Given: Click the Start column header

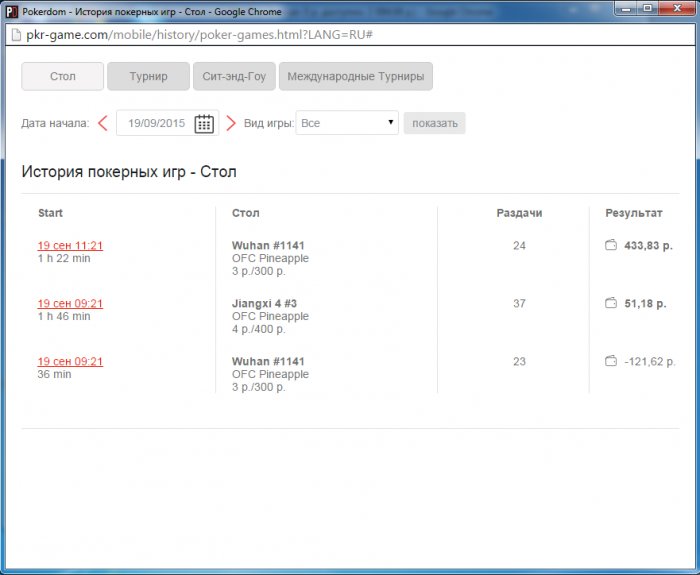Looking at the screenshot, I should [50, 213].
